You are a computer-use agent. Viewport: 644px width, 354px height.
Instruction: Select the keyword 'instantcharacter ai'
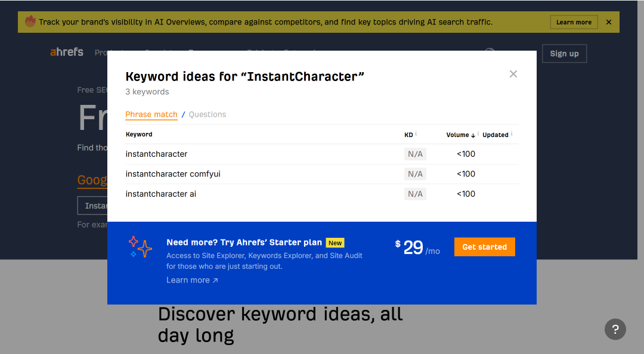(x=161, y=194)
